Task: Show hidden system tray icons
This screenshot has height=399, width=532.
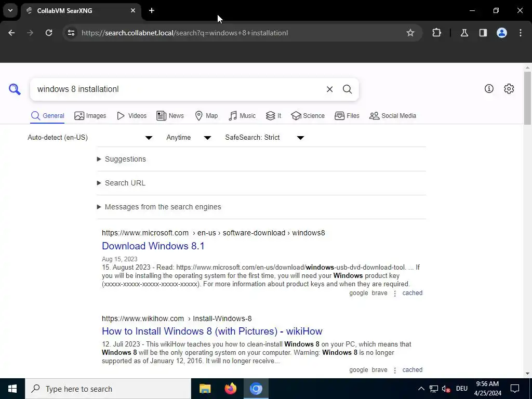Action: coord(421,389)
